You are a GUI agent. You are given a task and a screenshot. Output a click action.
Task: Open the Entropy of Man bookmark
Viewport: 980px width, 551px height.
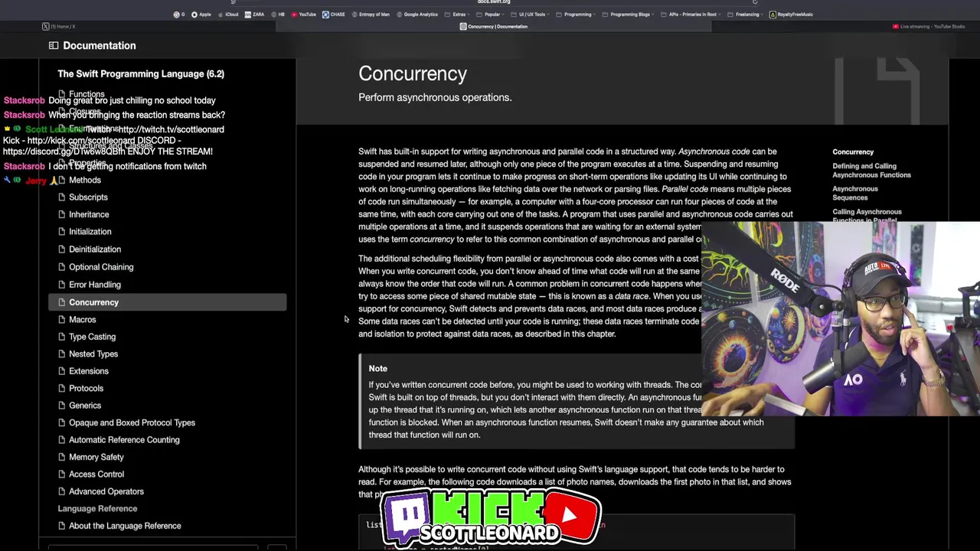371,14
